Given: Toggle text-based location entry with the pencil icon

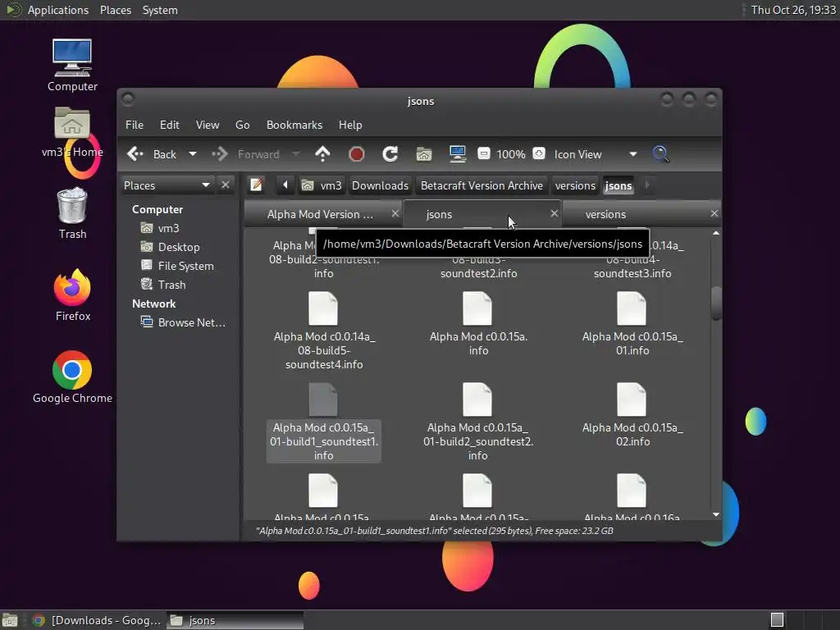Looking at the screenshot, I should pyautogui.click(x=256, y=185).
